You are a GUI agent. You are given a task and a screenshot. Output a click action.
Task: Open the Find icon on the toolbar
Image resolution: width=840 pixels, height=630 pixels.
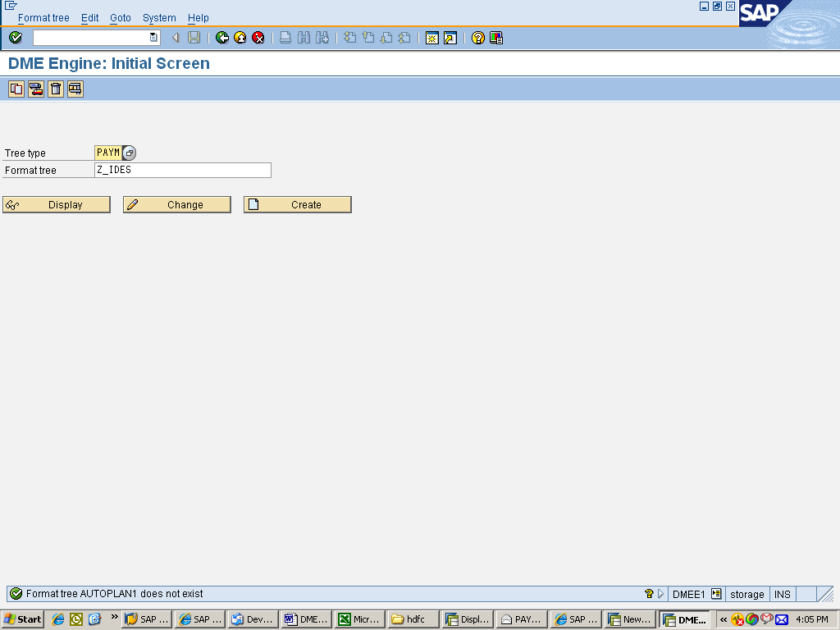[x=303, y=37]
